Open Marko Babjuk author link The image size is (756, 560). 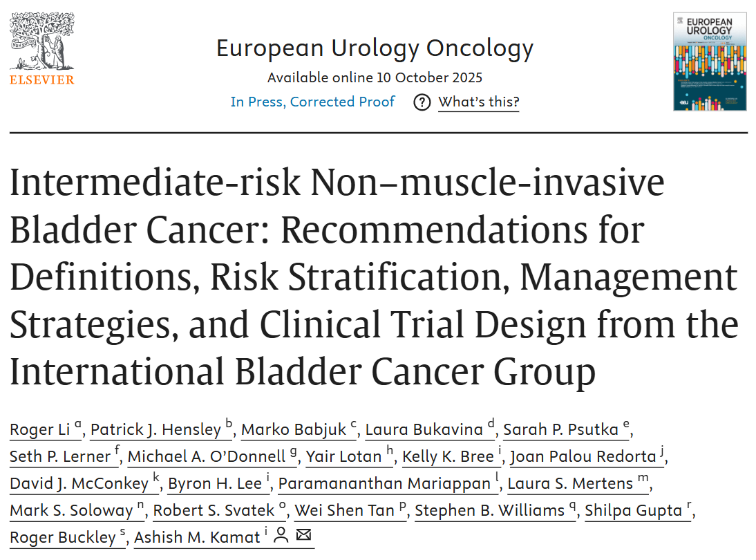pos(294,429)
